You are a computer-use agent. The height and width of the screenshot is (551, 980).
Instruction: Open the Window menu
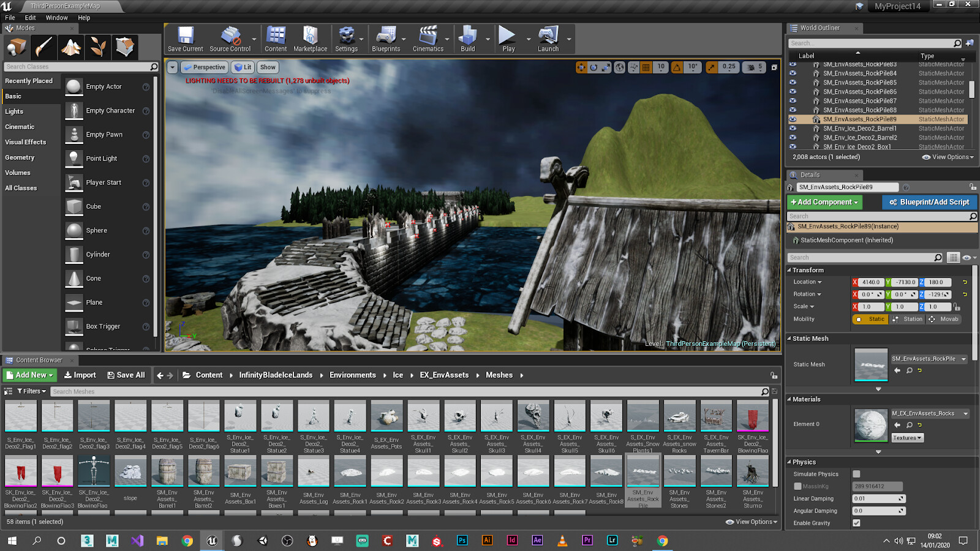tap(56, 17)
